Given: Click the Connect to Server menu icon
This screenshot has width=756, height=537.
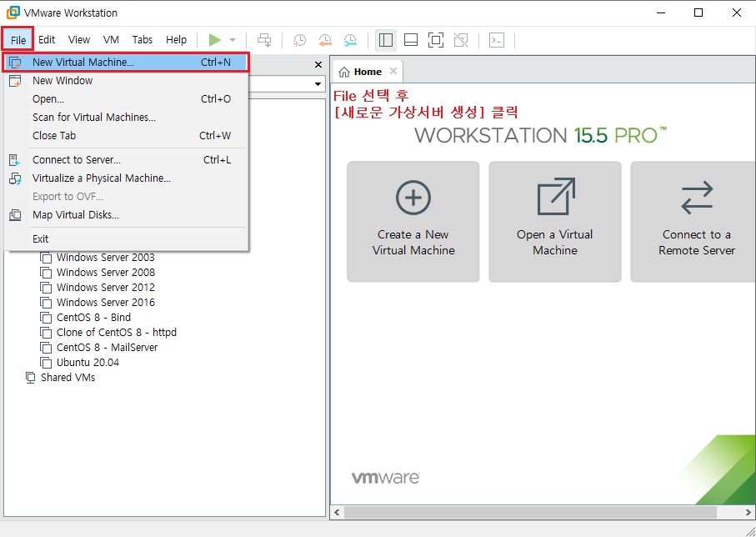Looking at the screenshot, I should [15, 160].
